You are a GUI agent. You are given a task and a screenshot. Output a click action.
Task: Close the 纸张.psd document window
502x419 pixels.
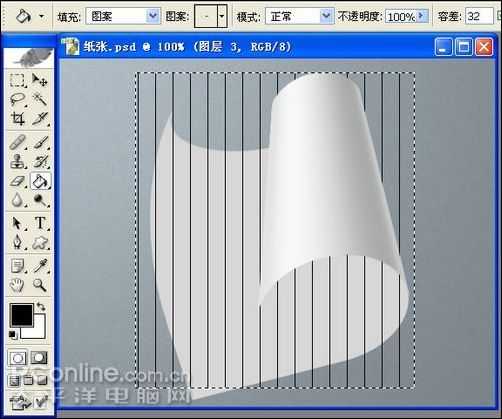pyautogui.click(x=484, y=47)
